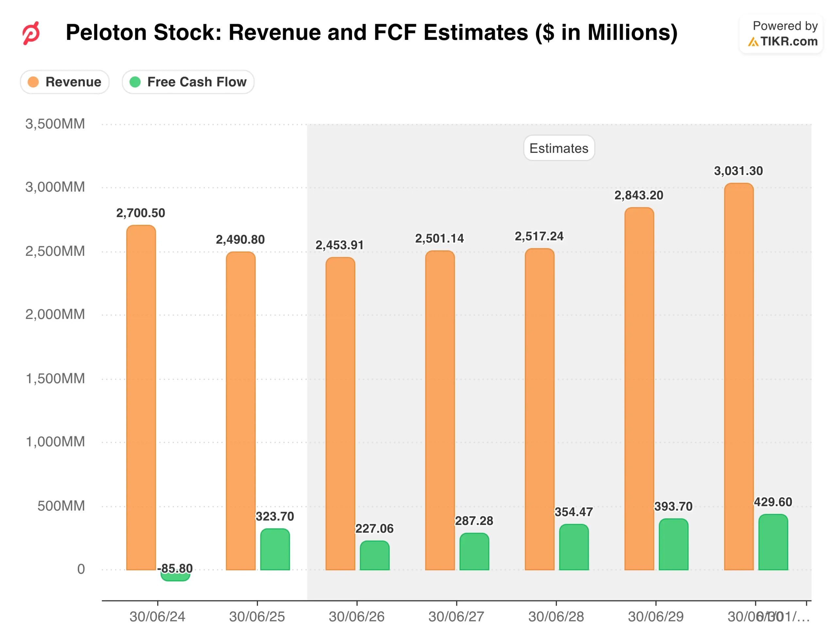Select the 2,843.20 revenue bar
The width and height of the screenshot is (837, 644).
click(639, 388)
